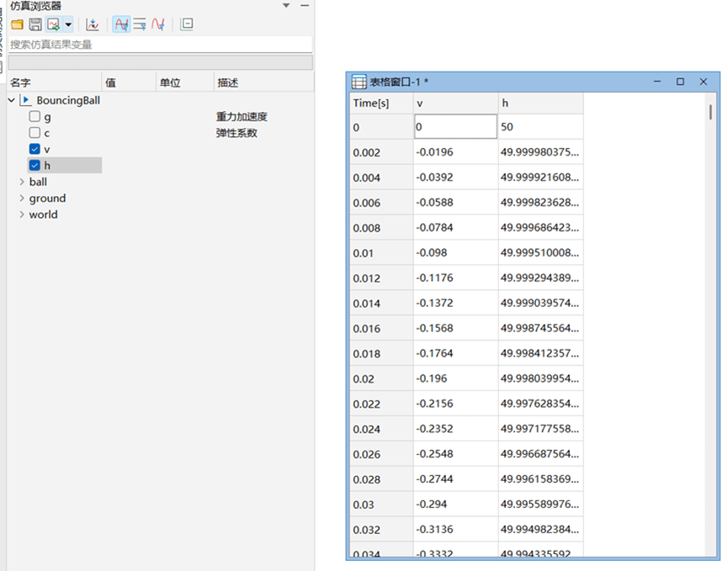Click the v cell -0.1568
The image size is (728, 571).
pyautogui.click(x=455, y=328)
